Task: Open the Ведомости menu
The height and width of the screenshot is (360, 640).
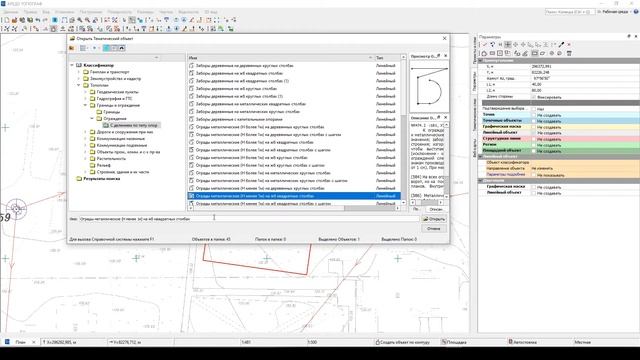Action: 188,12
